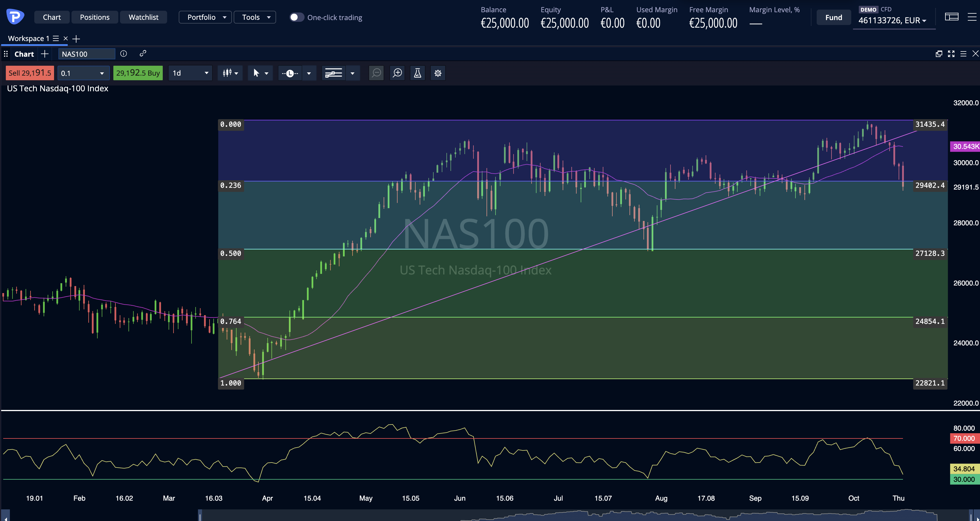Select the Workspace 1 tab

[x=28, y=38]
